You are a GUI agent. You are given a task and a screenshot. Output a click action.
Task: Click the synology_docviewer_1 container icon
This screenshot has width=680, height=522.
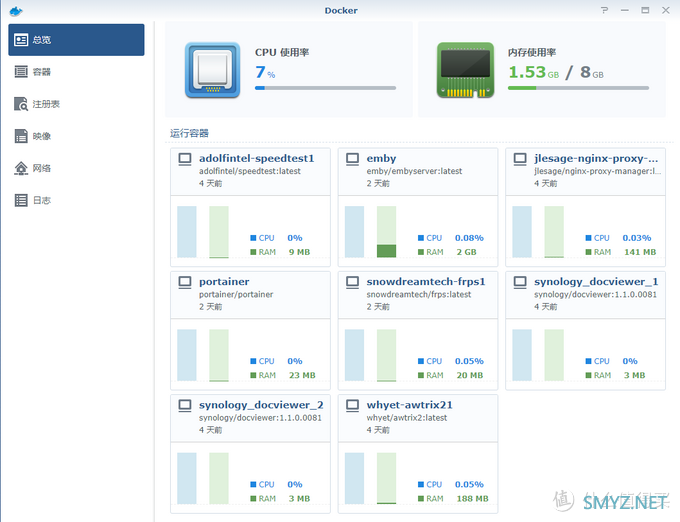coord(520,282)
